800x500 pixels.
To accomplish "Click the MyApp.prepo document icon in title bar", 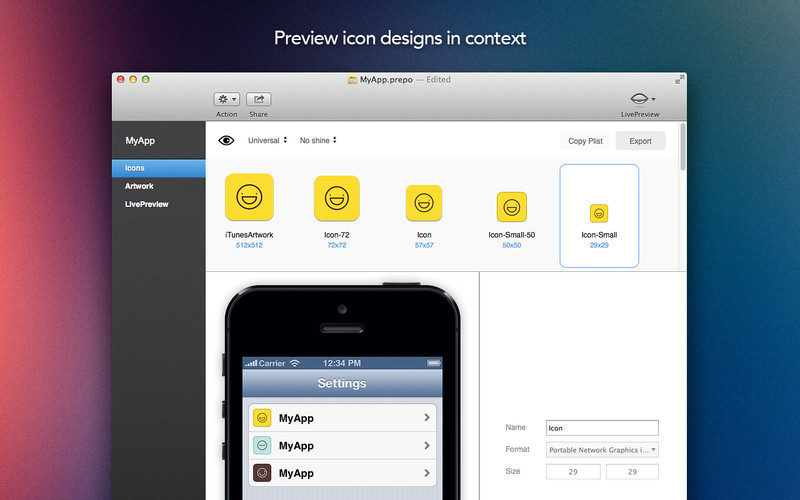I will pos(352,80).
